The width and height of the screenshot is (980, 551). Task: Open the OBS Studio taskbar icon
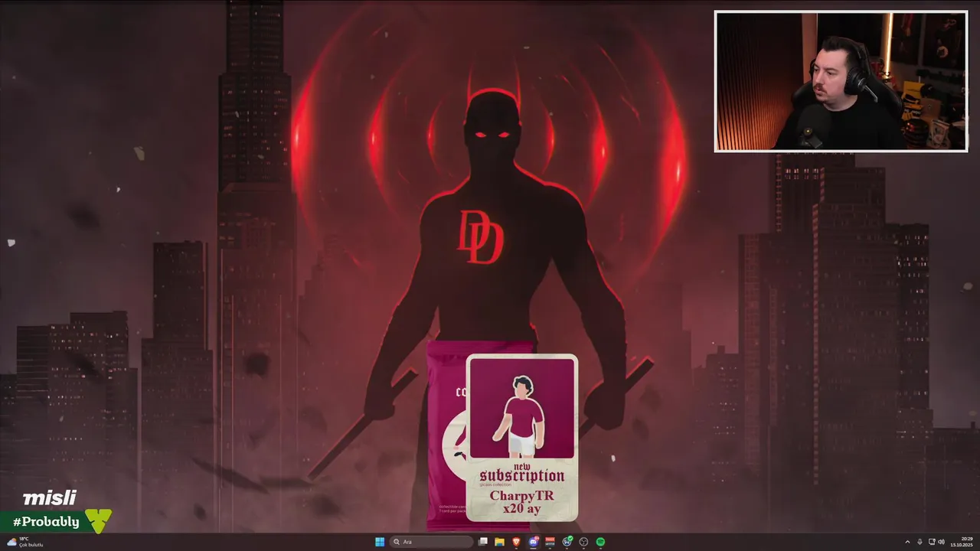[583, 542]
